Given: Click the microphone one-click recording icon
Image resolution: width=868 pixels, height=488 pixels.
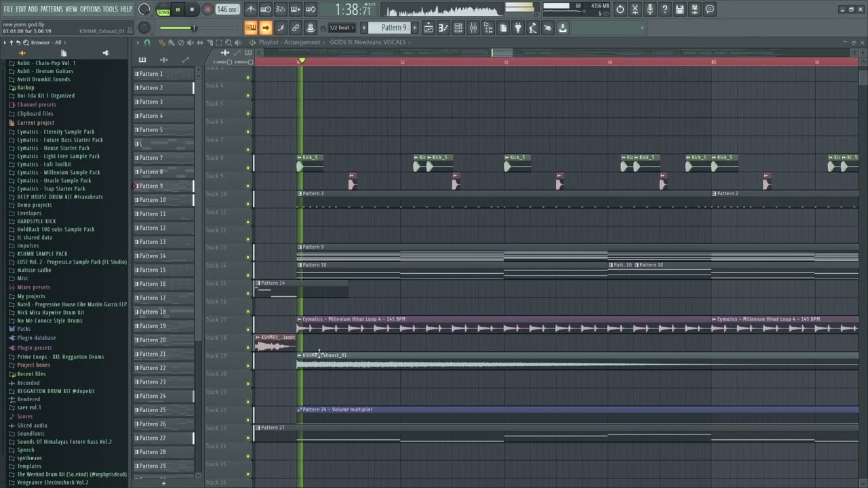Looking at the screenshot, I should [650, 9].
